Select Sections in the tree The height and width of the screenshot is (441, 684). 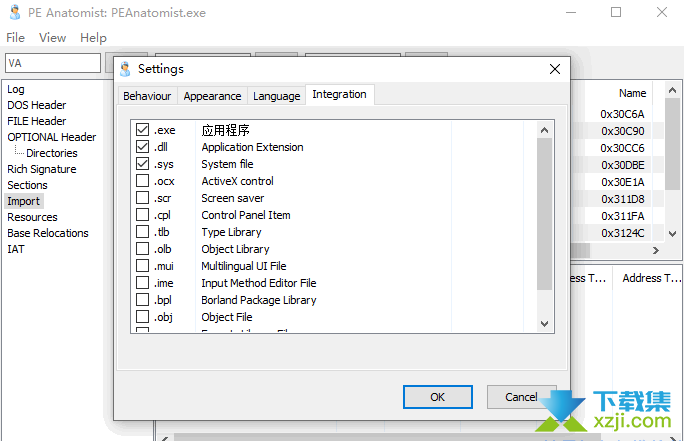[27, 185]
